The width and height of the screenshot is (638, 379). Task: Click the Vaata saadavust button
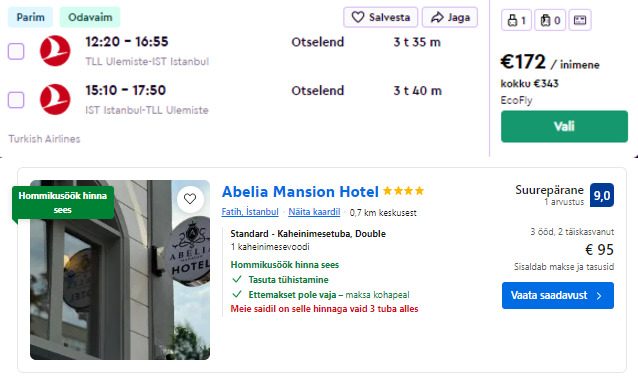coord(558,295)
